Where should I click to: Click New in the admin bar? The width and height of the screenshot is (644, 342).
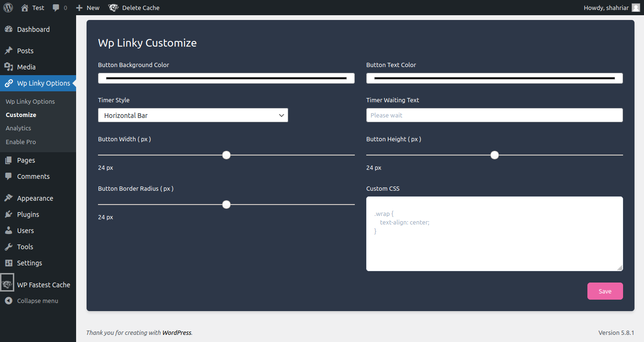(93, 8)
